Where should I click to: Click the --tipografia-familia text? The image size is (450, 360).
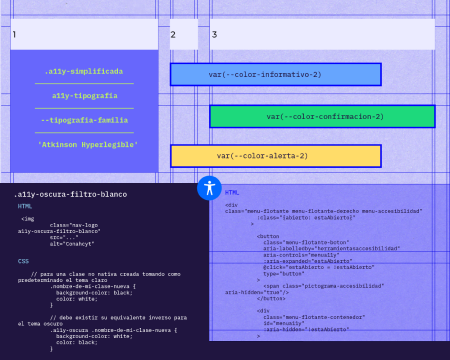(x=84, y=120)
